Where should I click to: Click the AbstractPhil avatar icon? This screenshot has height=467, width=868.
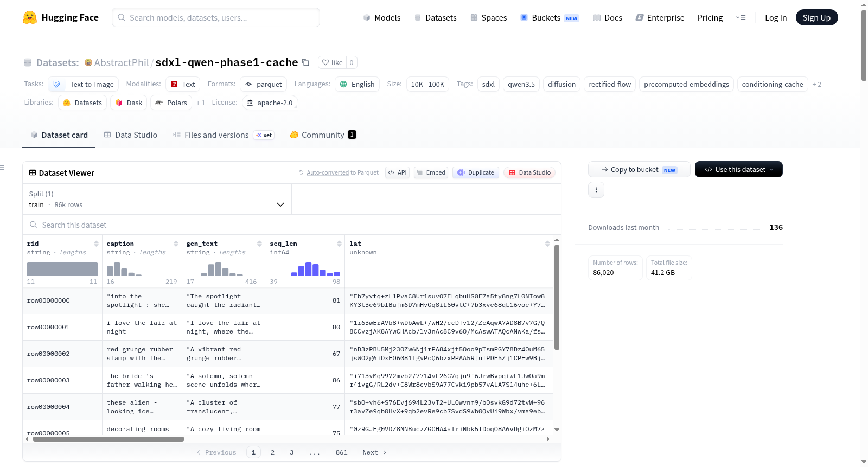(88, 62)
